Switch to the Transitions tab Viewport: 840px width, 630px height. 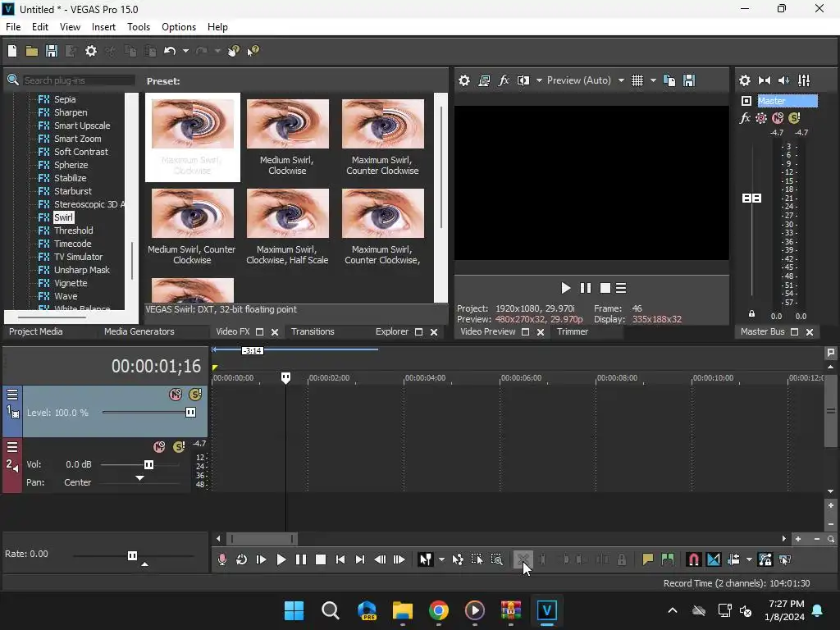313,331
